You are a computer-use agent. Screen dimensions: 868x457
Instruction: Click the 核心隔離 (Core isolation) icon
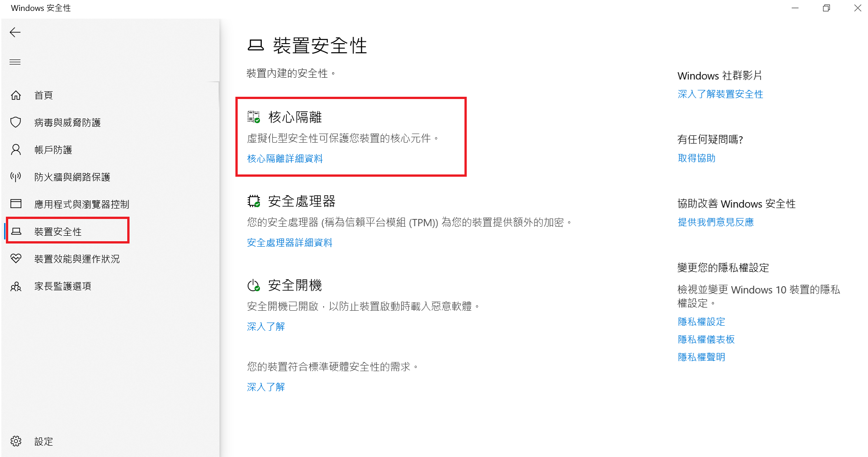point(254,117)
